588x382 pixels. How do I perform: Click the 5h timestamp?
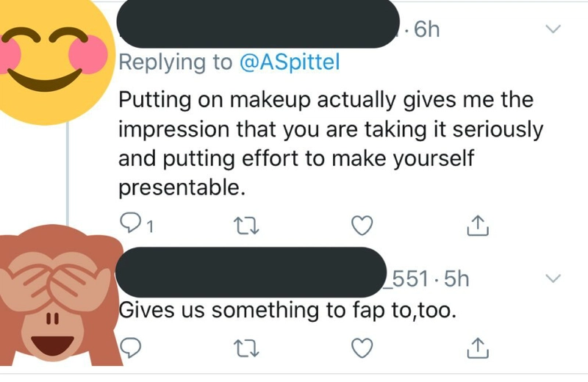pos(456,279)
